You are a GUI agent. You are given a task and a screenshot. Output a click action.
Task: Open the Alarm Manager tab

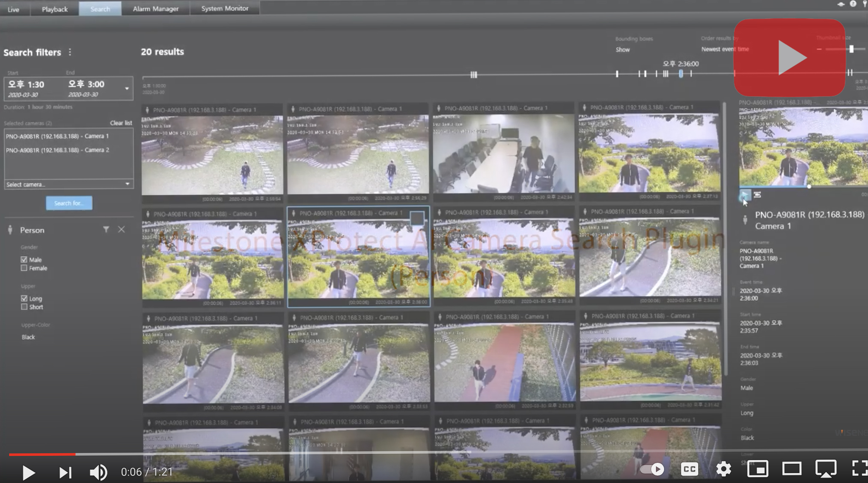tap(155, 9)
